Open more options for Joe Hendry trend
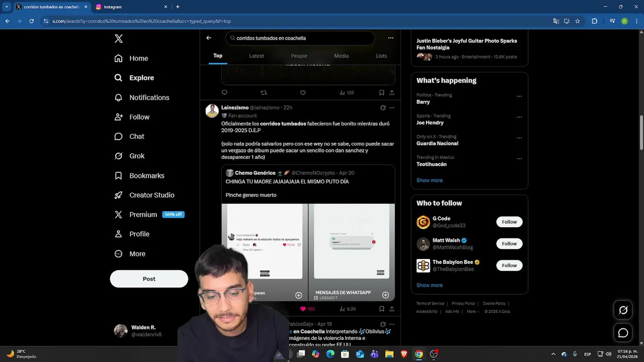This screenshot has width=644, height=362. pos(519,117)
